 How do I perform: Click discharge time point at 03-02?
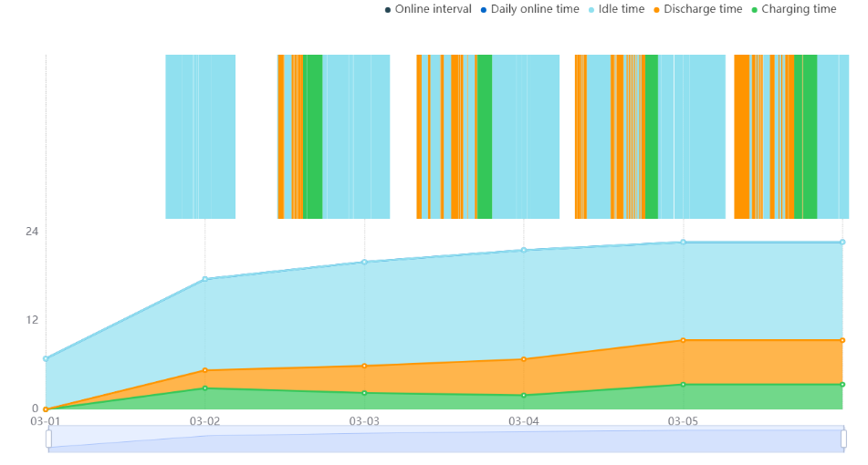[204, 370]
